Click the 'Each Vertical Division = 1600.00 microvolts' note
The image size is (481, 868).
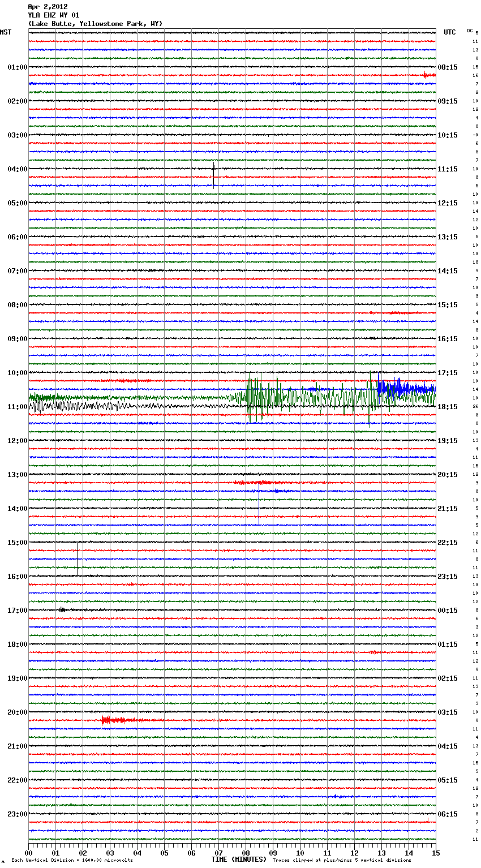(x=72, y=861)
